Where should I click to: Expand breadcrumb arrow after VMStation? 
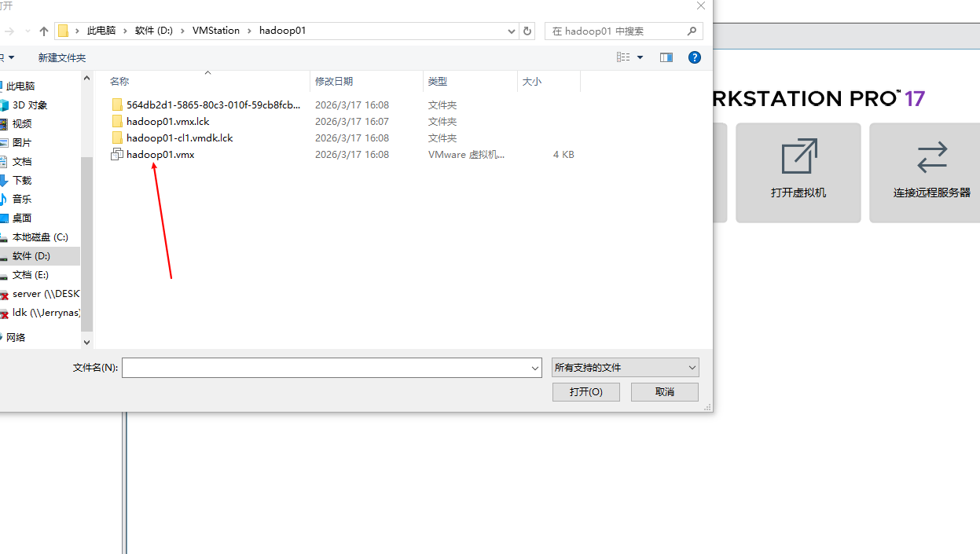click(250, 31)
